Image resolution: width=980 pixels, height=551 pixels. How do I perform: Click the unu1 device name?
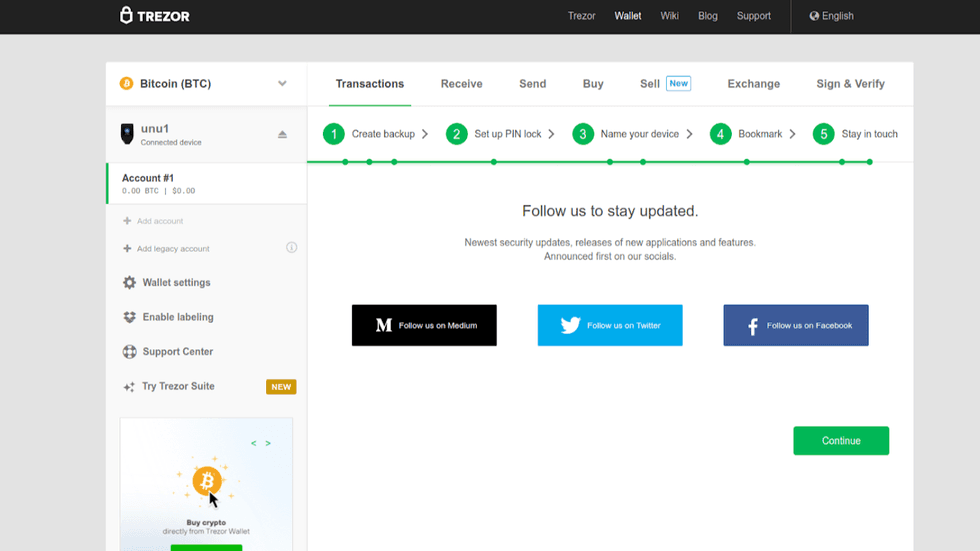click(154, 129)
